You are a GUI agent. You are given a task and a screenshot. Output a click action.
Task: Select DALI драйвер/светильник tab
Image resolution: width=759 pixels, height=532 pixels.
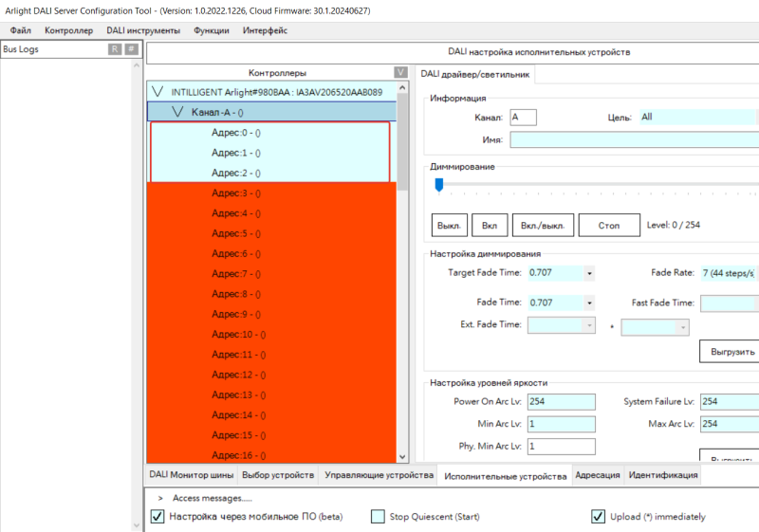475,74
